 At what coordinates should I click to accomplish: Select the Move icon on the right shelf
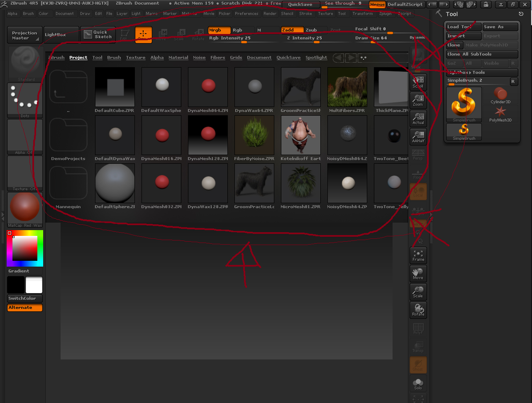tap(418, 273)
